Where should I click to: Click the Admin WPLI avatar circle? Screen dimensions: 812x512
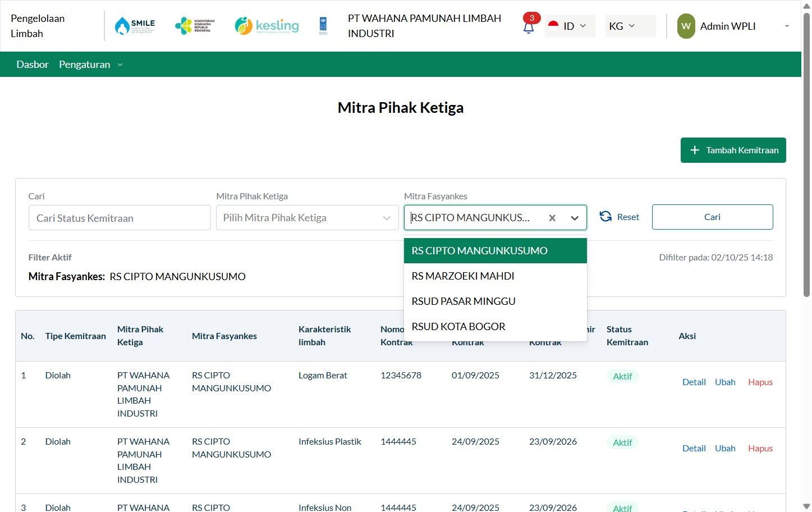[x=686, y=26]
